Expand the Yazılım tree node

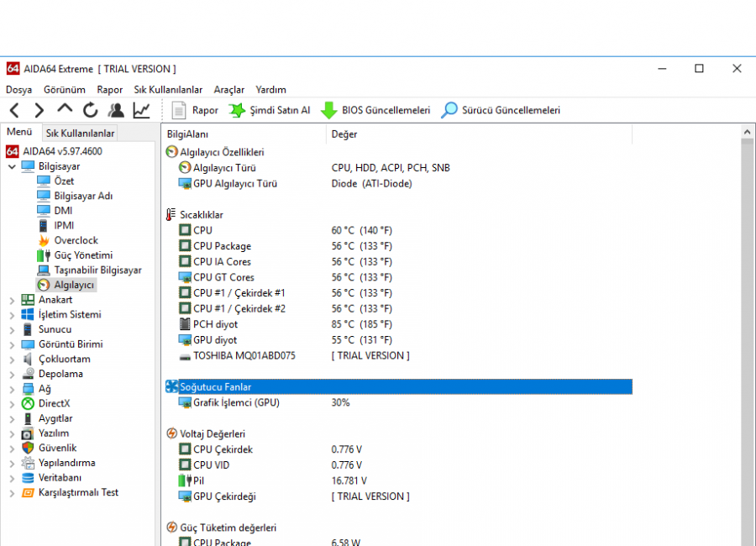[12, 434]
